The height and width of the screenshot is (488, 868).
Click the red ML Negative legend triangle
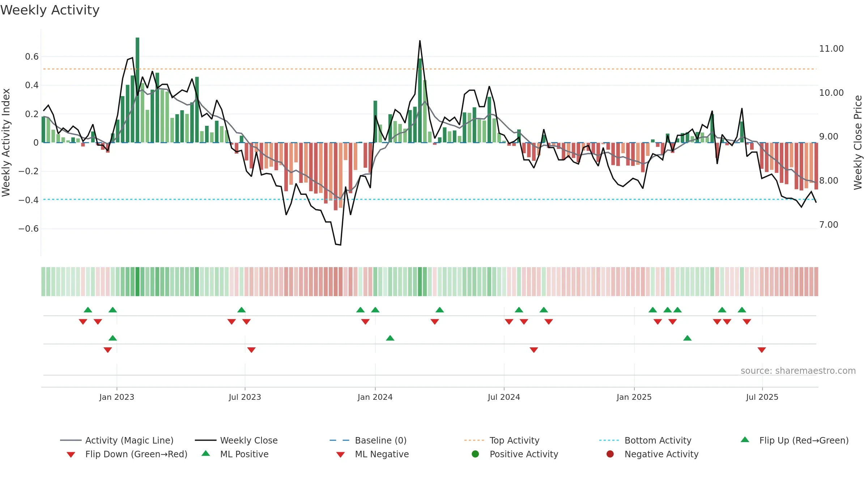pyautogui.click(x=340, y=454)
